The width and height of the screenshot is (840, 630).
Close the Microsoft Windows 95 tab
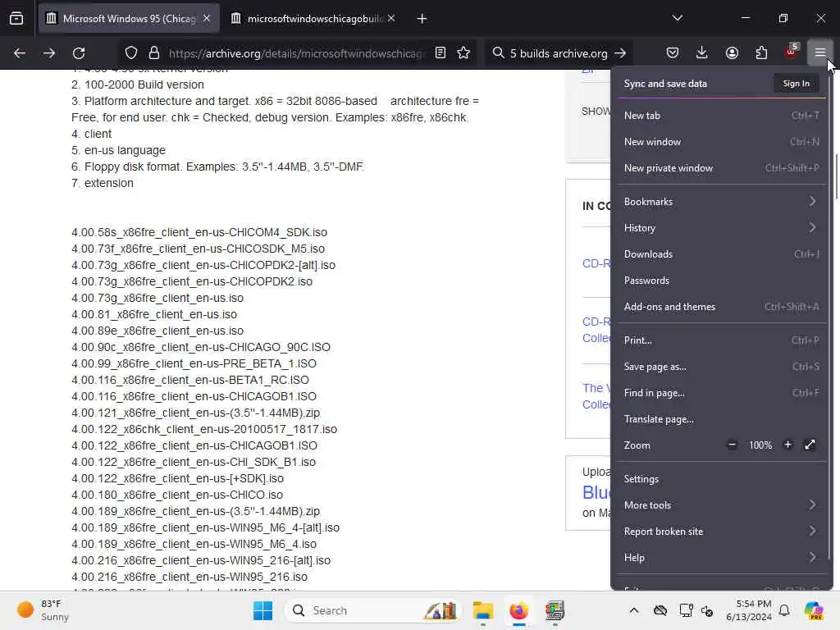tap(207, 18)
